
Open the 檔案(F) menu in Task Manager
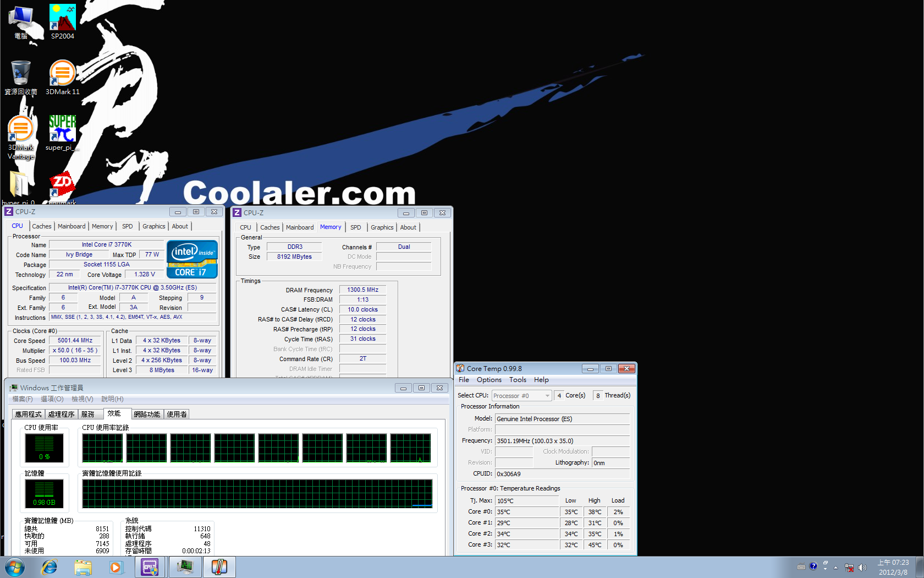pyautogui.click(x=23, y=399)
